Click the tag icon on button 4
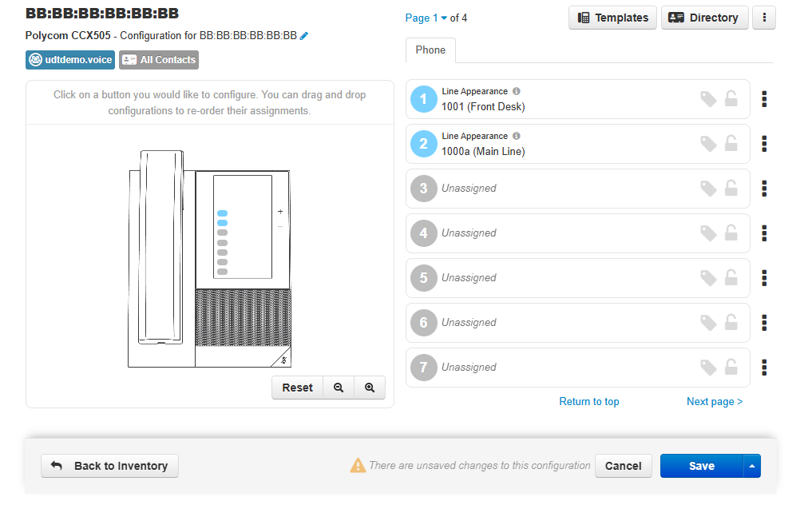 708,233
